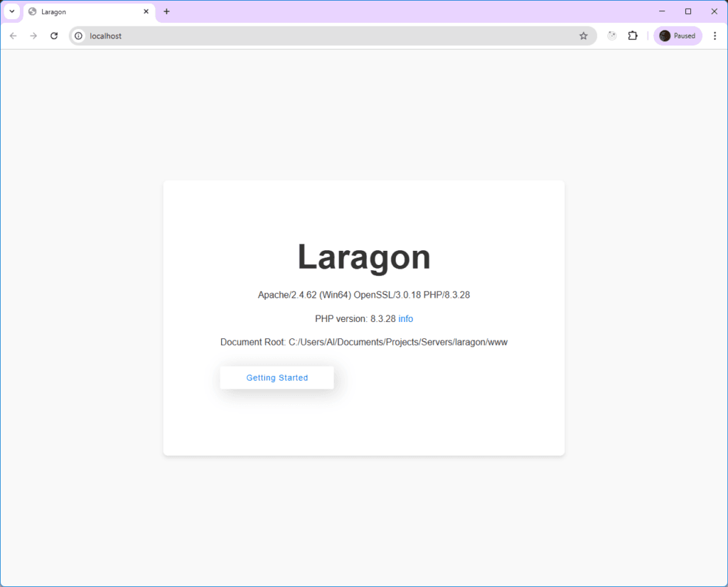View site information via the address bar icon
This screenshot has width=728, height=587.
click(x=78, y=36)
